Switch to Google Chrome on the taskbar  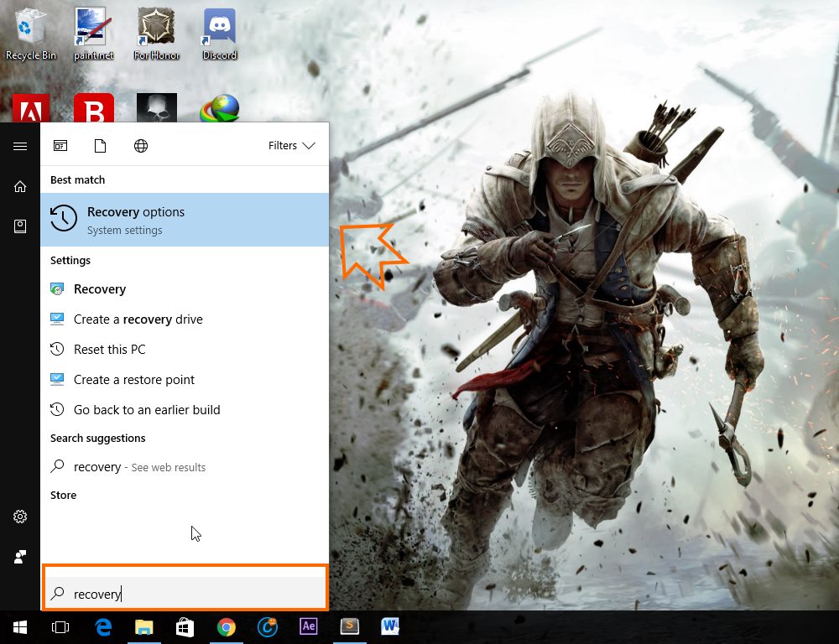[x=227, y=627]
